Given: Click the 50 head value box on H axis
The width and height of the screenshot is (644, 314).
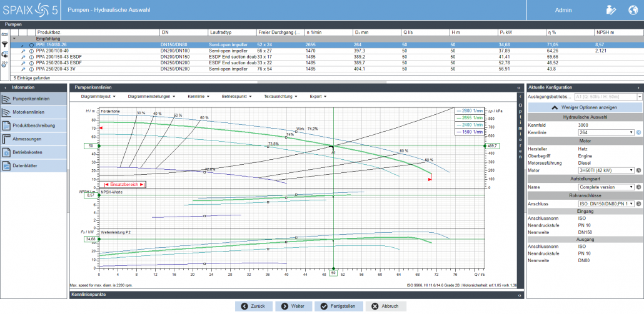Looking at the screenshot, I should (91, 145).
